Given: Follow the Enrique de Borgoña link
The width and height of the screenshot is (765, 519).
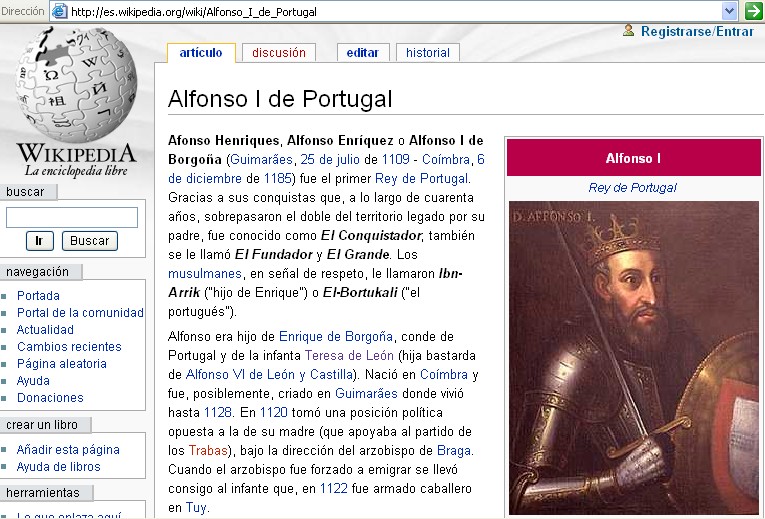Looking at the screenshot, I should 336,337.
